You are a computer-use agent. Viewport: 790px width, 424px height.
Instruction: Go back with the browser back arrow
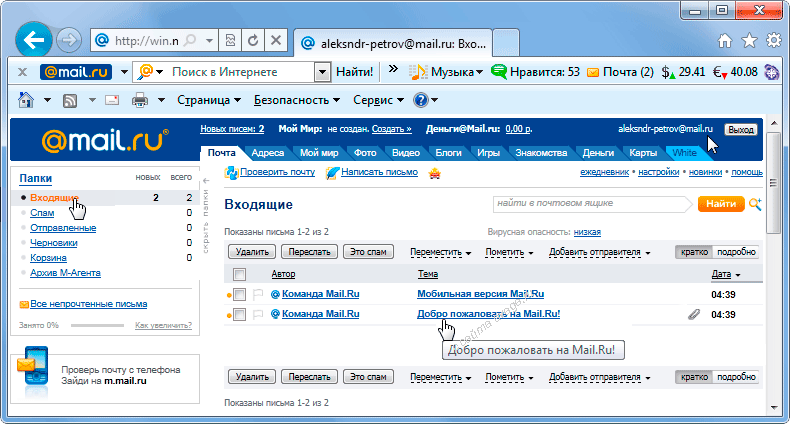point(33,40)
